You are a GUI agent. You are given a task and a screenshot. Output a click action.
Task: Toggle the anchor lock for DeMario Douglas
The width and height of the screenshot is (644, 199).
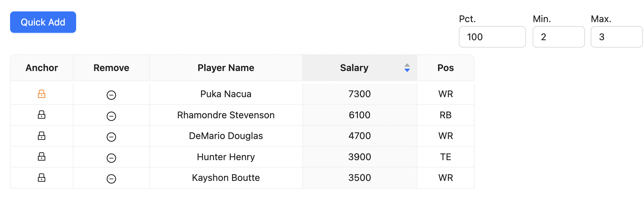tap(42, 136)
